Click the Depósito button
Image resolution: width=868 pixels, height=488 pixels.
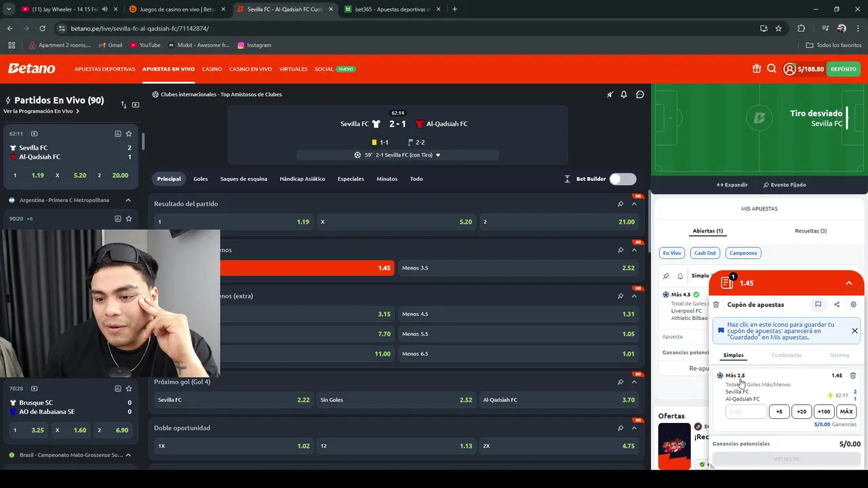843,68
